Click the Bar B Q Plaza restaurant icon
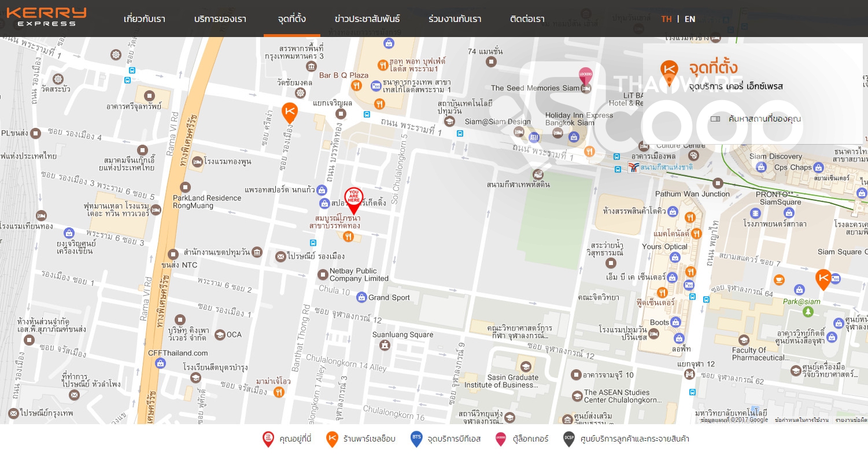868x456 pixels. pyautogui.click(x=357, y=86)
